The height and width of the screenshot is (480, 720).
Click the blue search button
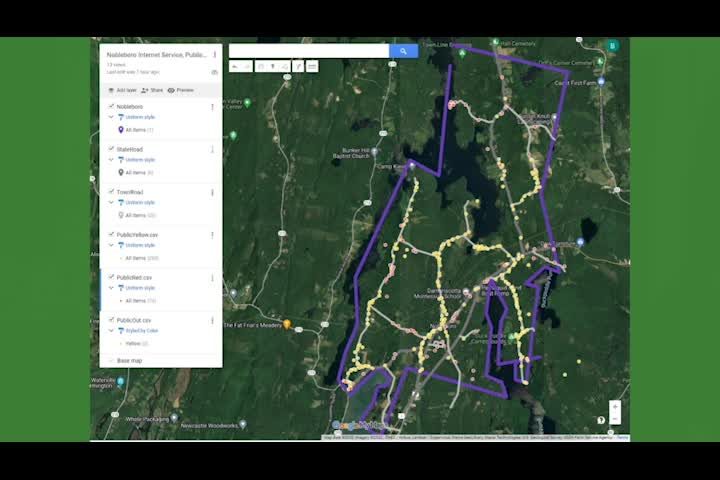(403, 51)
